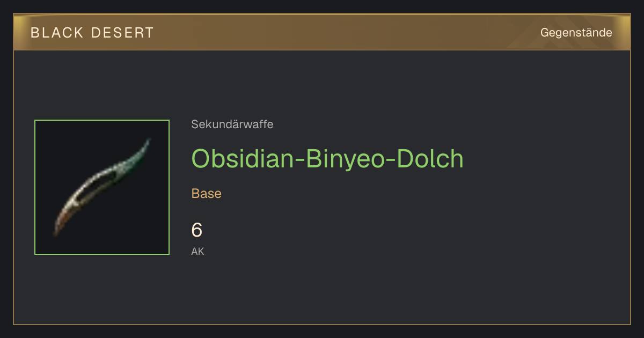Click the word DESERT in the header logo
The width and height of the screenshot is (644, 338).
[x=123, y=33]
